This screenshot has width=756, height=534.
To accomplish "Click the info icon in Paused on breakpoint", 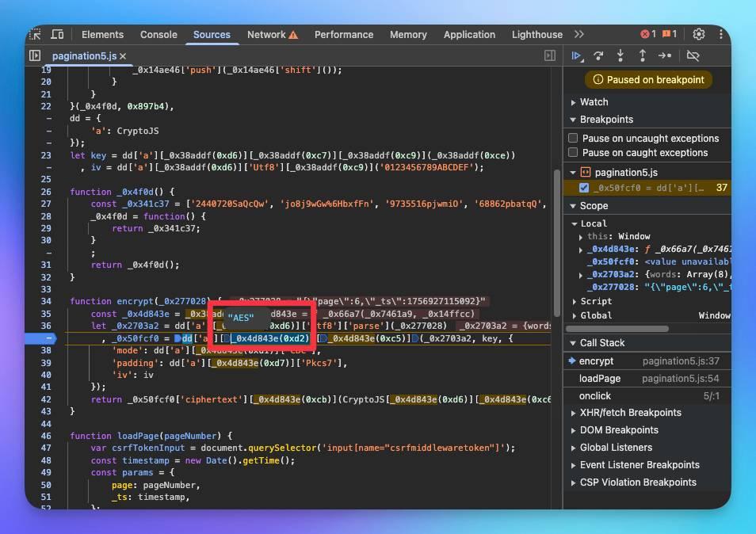I will pos(598,79).
